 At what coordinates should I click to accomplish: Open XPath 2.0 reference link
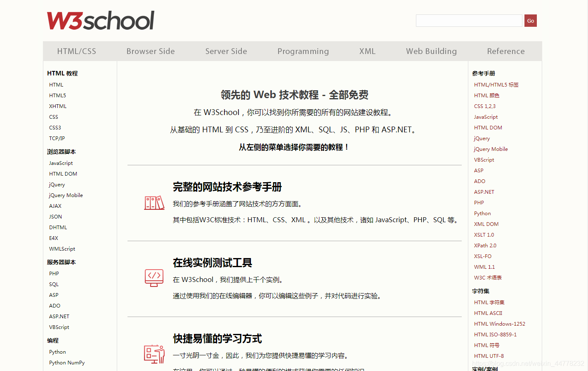[x=485, y=245]
